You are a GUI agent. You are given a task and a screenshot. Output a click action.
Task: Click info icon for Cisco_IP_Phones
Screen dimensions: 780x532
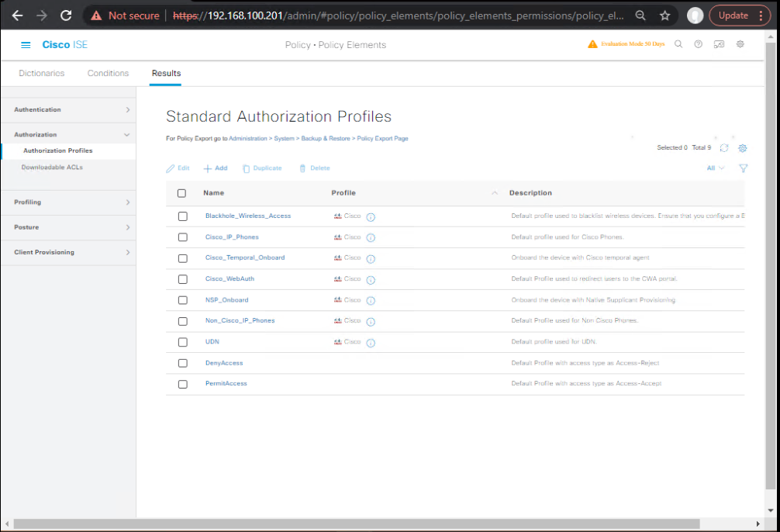[x=371, y=238]
